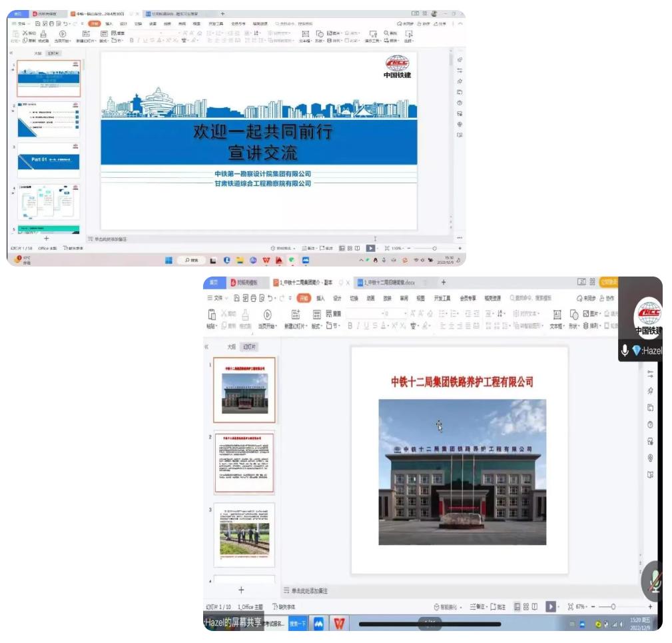Click the zoom slider handle in upper status bar
This screenshot has width=672, height=643.
[x=435, y=248]
